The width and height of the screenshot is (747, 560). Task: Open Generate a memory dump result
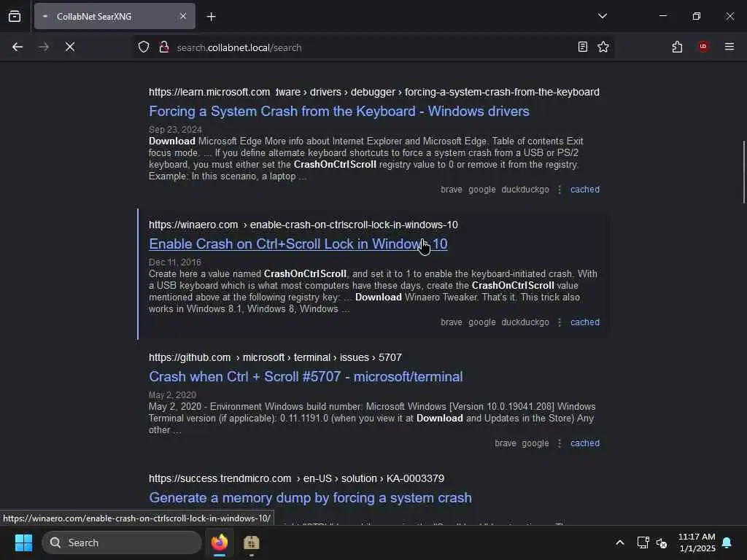click(310, 497)
